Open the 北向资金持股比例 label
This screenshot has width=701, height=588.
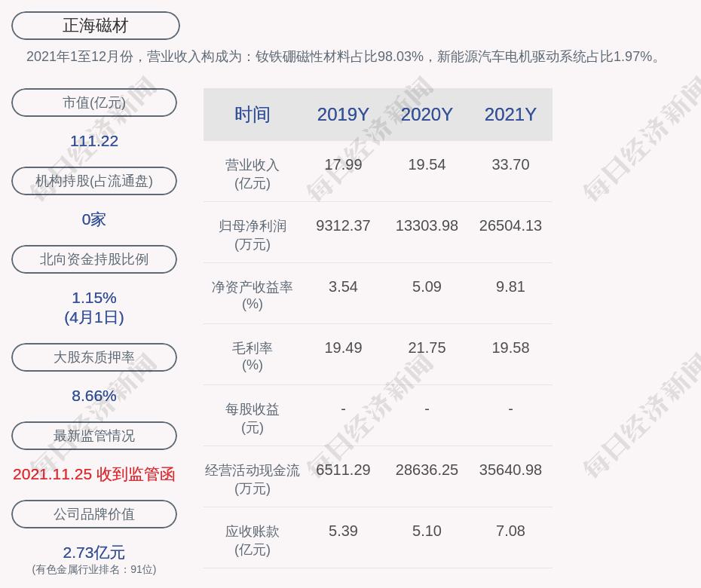click(94, 259)
